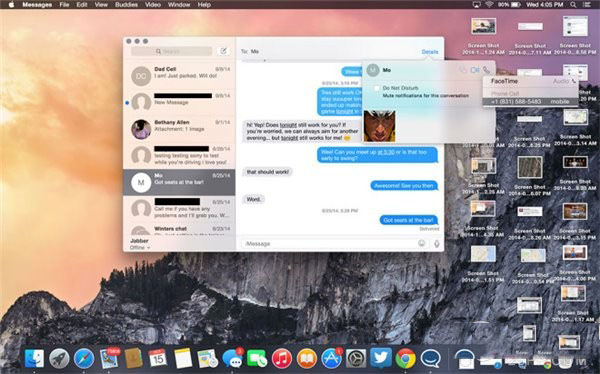The height and width of the screenshot is (374, 600).
Task: Open FaceTime from the dock
Action: click(257, 359)
